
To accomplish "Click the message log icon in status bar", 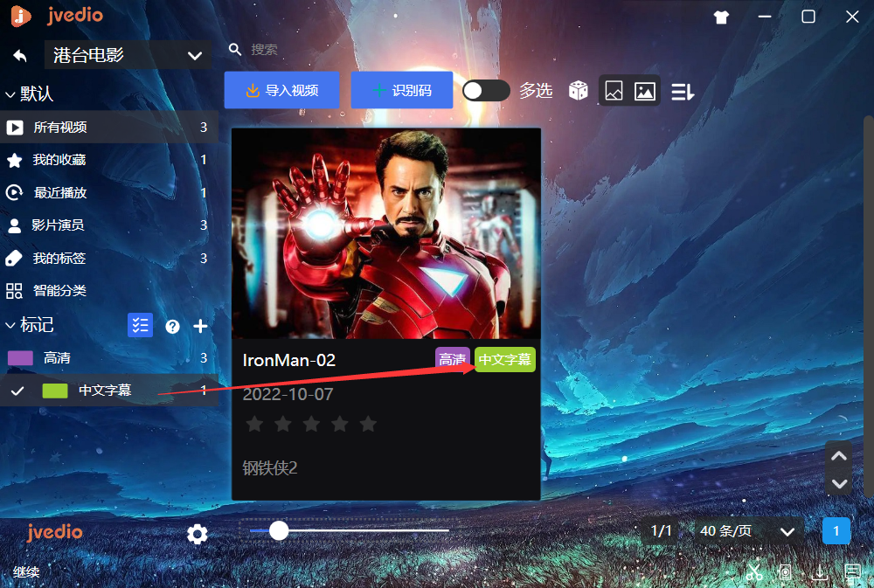I will coord(852,572).
